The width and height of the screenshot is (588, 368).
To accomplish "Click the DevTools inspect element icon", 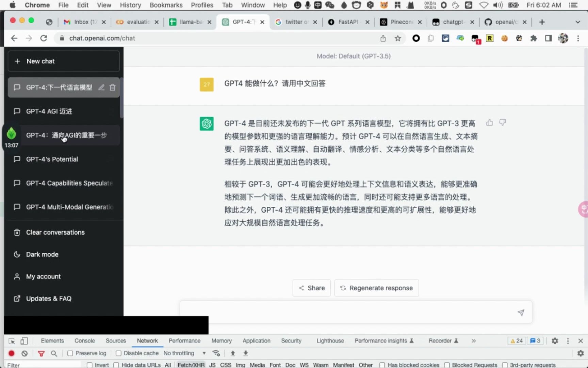I will 12,341.
